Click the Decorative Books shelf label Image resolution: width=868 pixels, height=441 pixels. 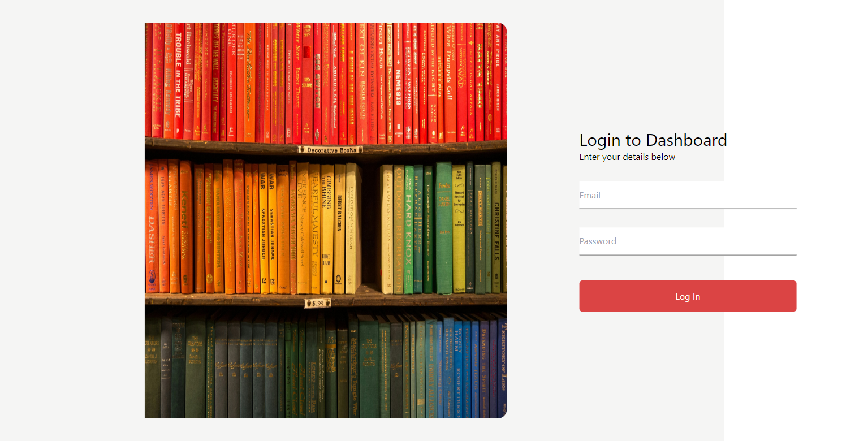[330, 150]
